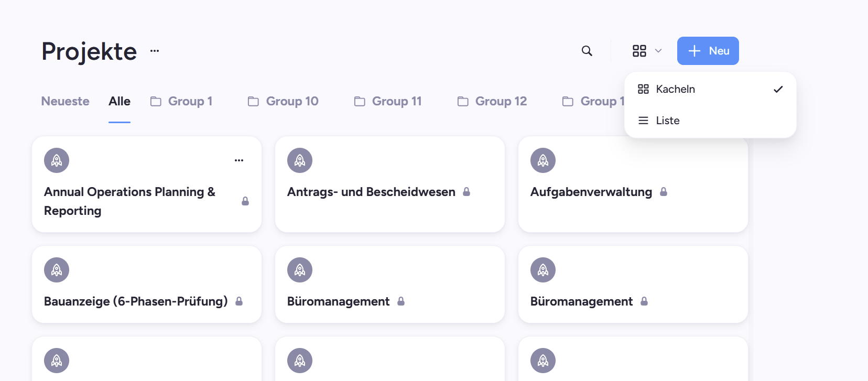The height and width of the screenshot is (381, 868).
Task: Open the three-dot menu beside Projekte title
Action: point(155,51)
